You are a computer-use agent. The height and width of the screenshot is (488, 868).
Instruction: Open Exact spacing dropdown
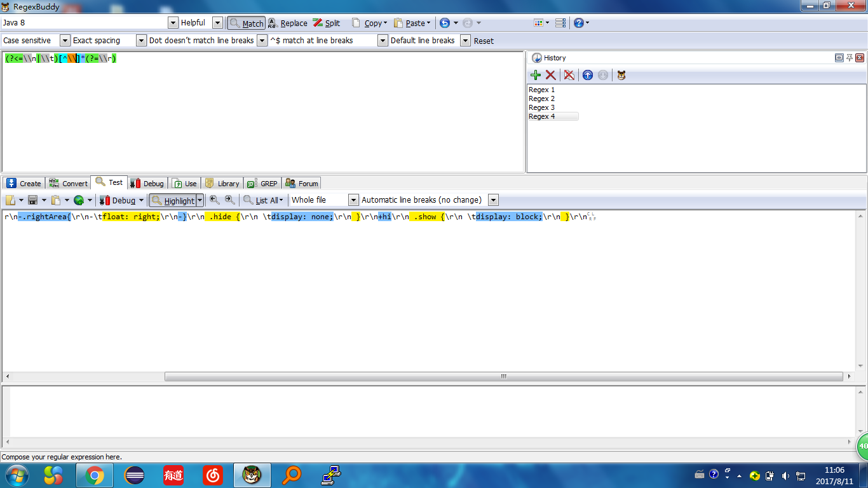(x=141, y=41)
